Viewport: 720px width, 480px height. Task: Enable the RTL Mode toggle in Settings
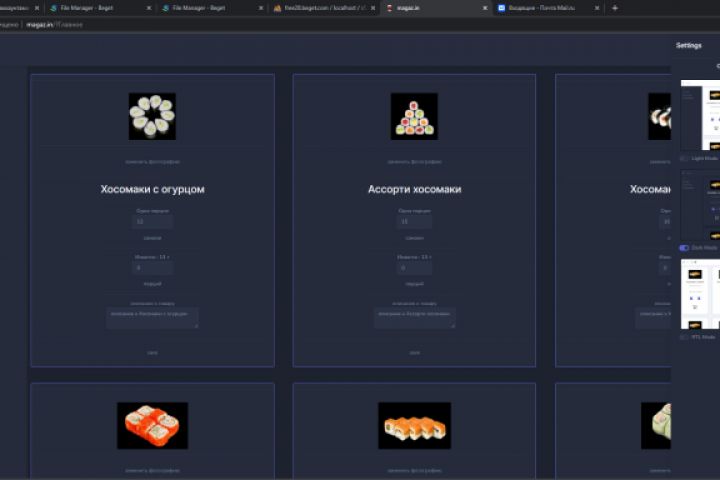[x=684, y=337]
